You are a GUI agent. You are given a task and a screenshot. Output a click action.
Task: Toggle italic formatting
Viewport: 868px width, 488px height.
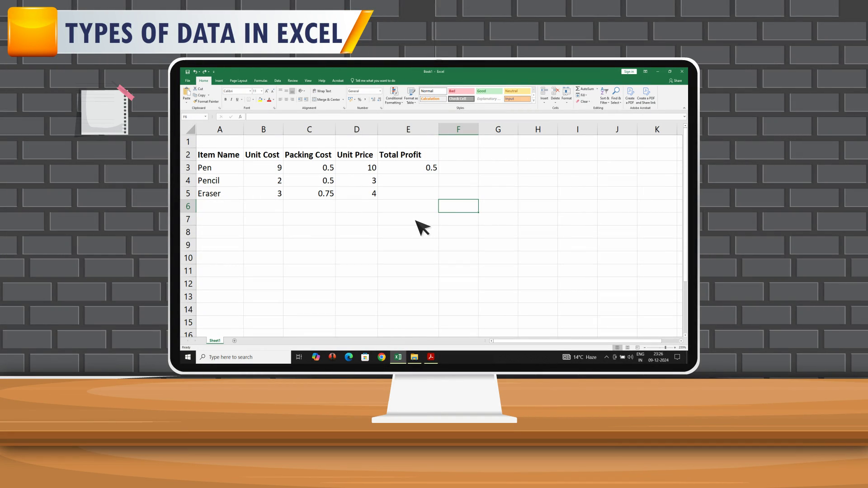pos(231,99)
